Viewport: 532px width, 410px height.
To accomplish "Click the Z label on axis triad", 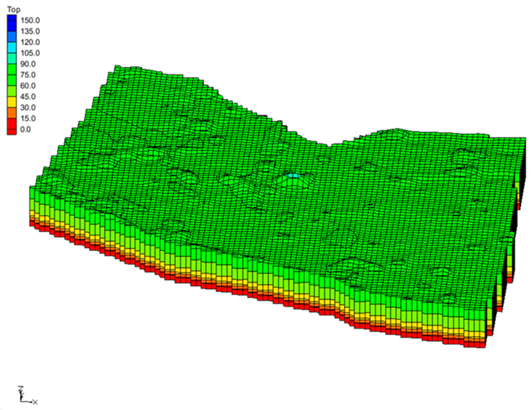I will pyautogui.click(x=21, y=388).
